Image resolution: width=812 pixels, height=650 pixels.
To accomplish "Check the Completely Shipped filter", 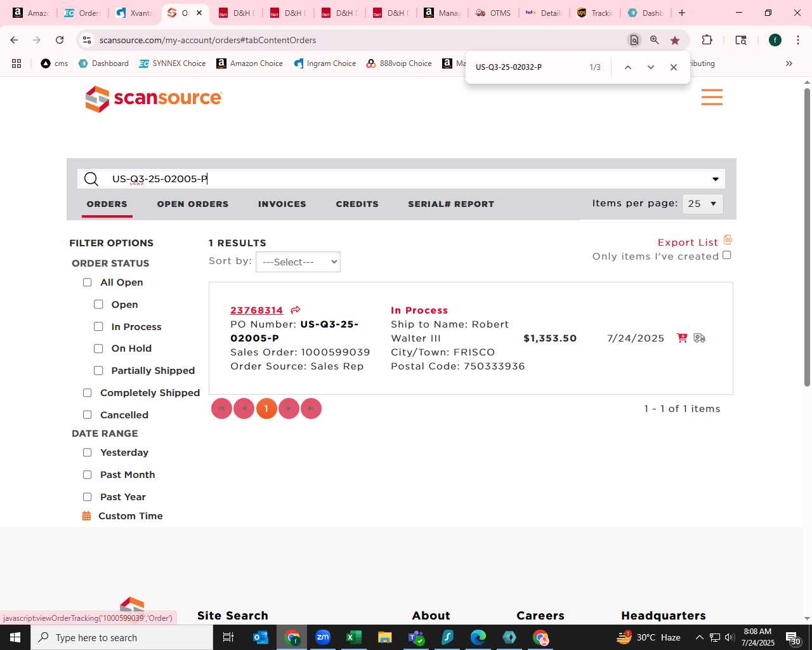I will click(x=88, y=393).
